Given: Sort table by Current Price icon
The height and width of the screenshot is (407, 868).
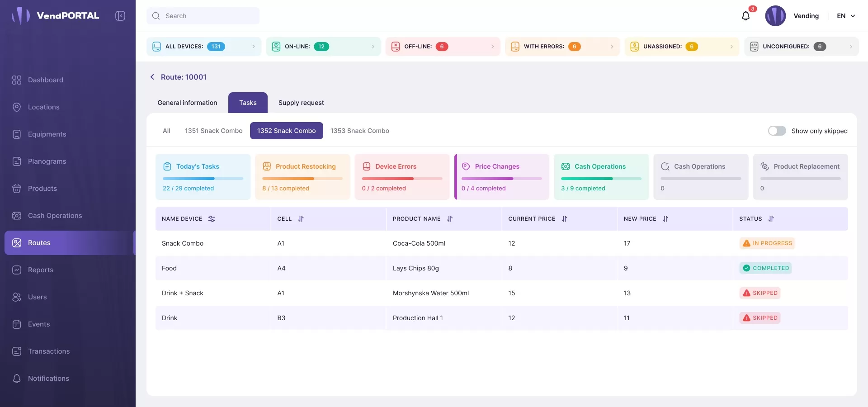Looking at the screenshot, I should tap(564, 219).
